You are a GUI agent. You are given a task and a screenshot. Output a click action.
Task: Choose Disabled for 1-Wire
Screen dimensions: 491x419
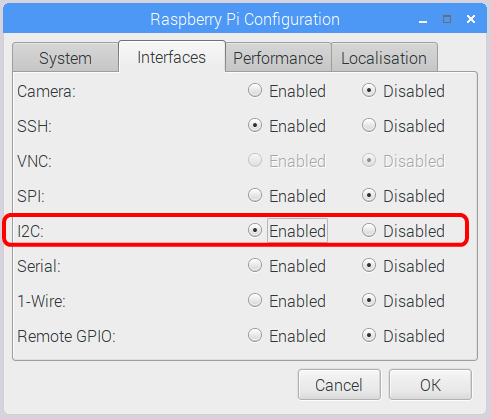click(x=369, y=300)
